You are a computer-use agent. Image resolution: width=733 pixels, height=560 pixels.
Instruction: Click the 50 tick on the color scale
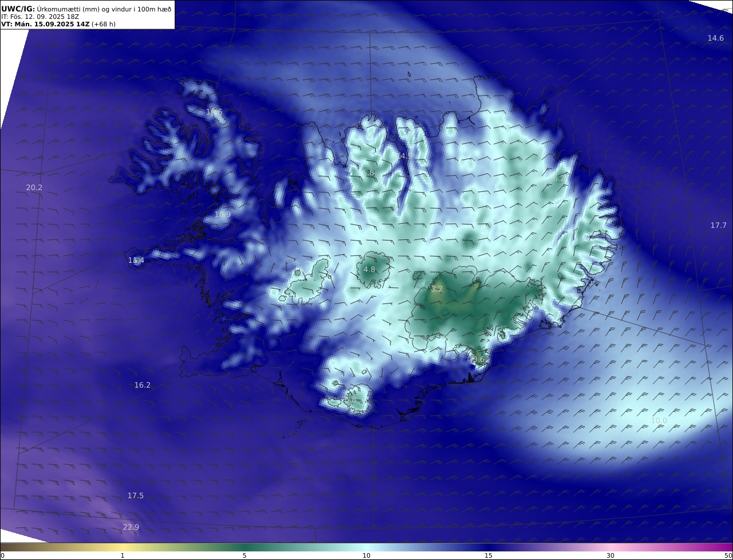(728, 555)
